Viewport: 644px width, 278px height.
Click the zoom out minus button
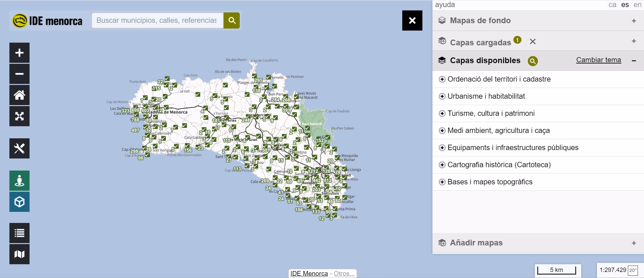tap(19, 74)
